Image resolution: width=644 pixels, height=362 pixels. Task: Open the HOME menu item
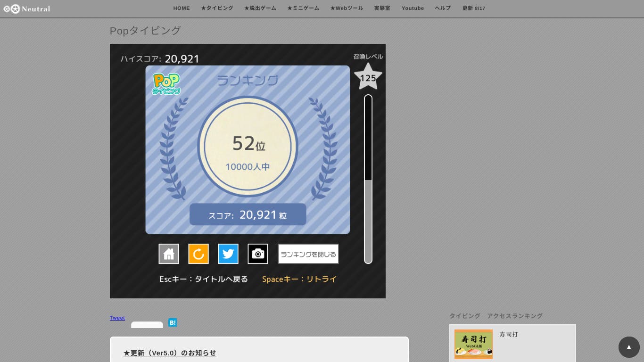(x=182, y=8)
